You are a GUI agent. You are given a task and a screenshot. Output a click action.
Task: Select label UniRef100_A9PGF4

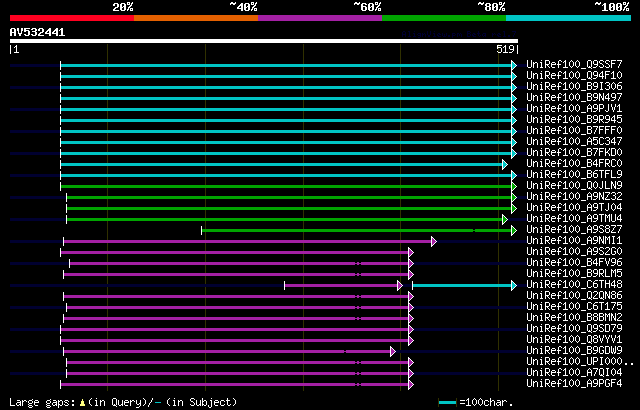click(x=574, y=384)
